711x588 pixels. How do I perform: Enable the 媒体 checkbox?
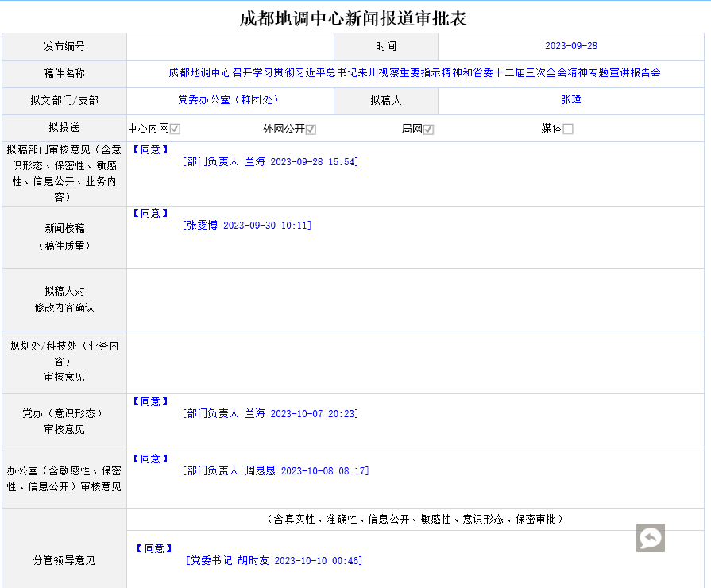[568, 129]
